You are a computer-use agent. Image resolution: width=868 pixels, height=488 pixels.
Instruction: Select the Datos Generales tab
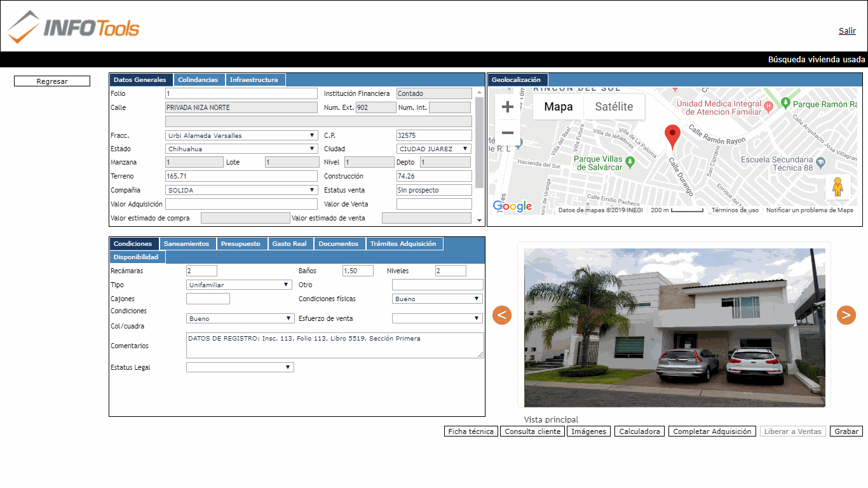click(141, 80)
